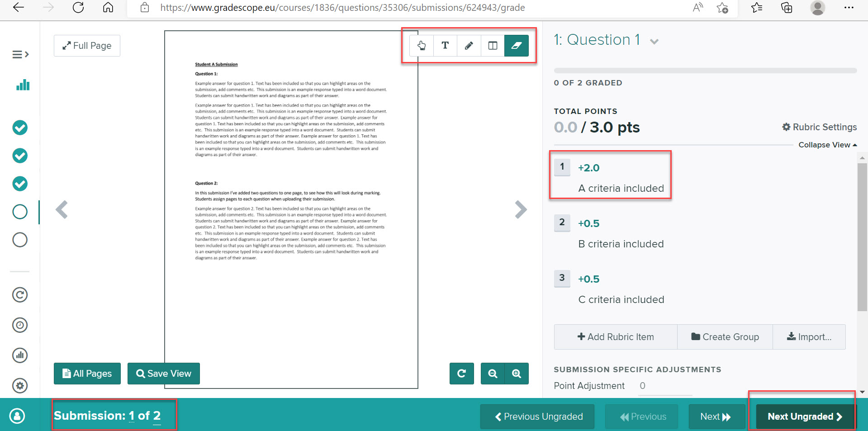The width and height of the screenshot is (868, 431).
Task: Select the fourth unfilled question circle in sidebar
Action: coord(20,212)
